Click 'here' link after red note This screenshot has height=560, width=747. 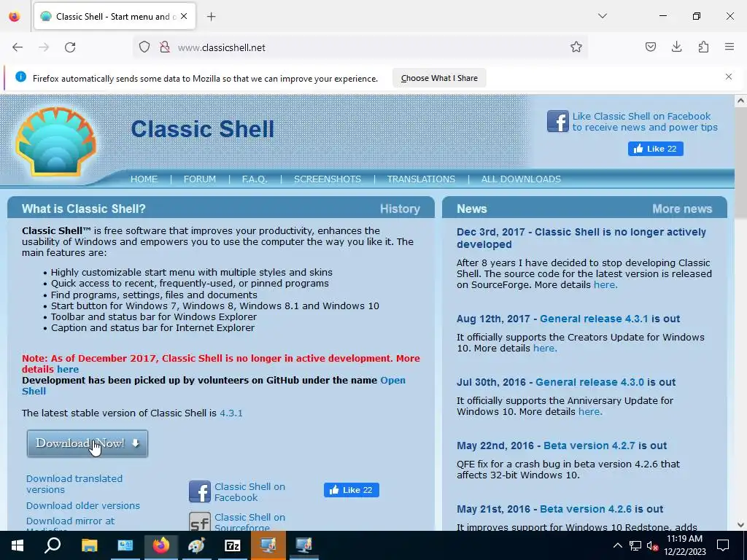tap(68, 369)
